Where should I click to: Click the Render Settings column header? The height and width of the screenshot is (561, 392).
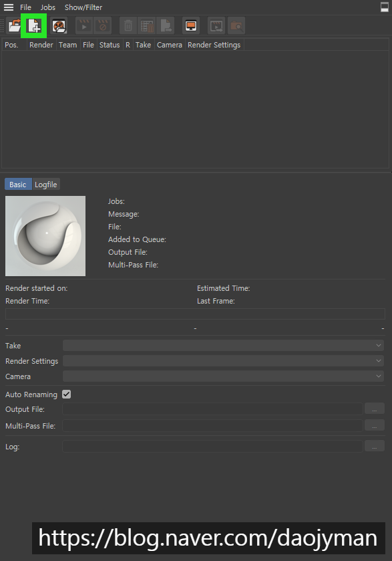click(214, 45)
